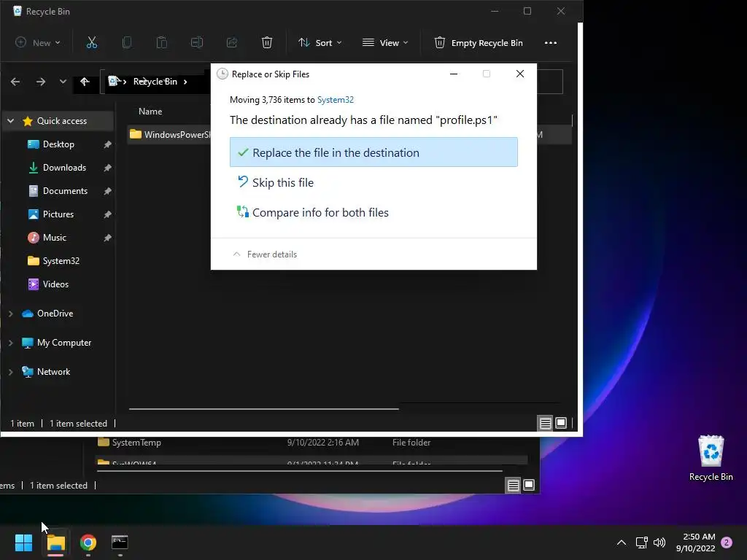Open the Windows Start menu
The image size is (747, 560).
click(23, 542)
